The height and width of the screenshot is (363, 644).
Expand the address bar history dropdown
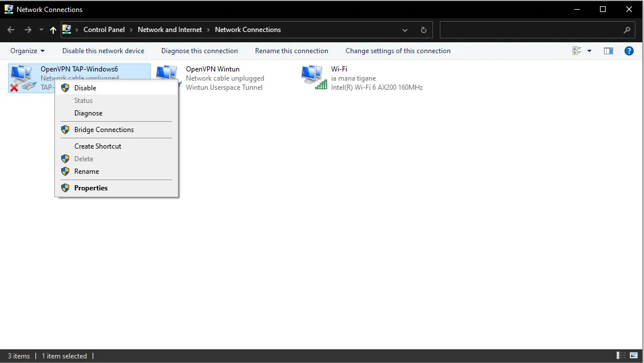pyautogui.click(x=405, y=30)
